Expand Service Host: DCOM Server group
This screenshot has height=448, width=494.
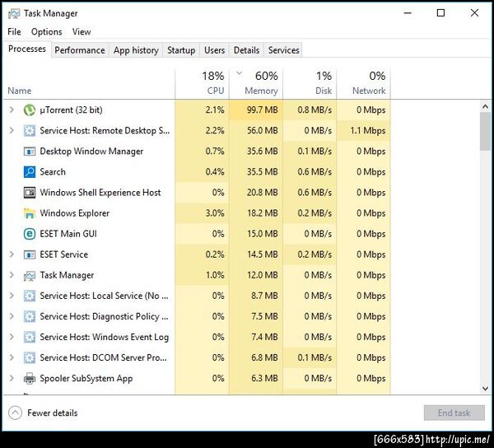pos(12,357)
